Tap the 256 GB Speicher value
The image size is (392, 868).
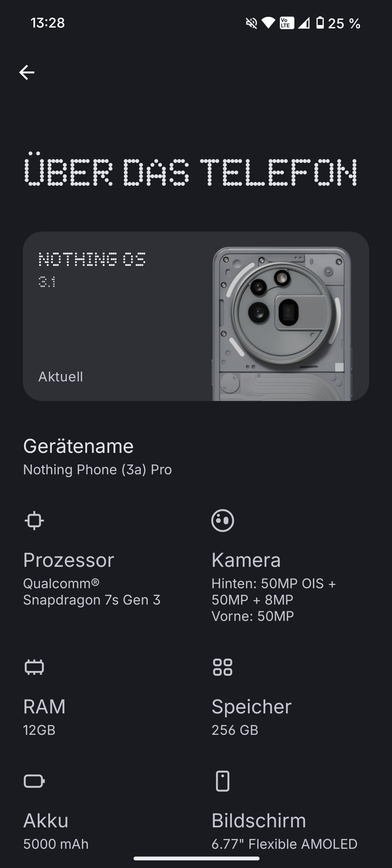click(x=235, y=730)
